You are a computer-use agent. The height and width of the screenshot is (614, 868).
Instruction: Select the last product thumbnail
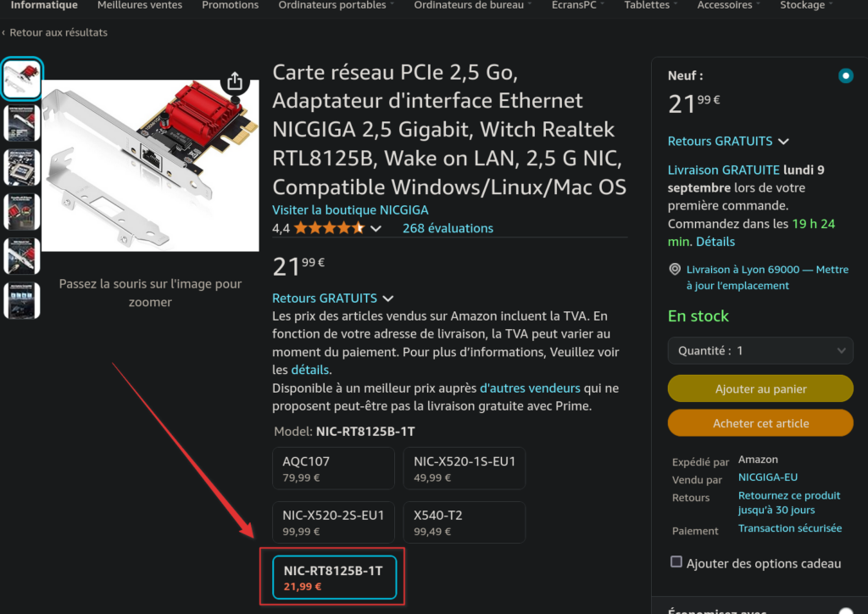22,300
